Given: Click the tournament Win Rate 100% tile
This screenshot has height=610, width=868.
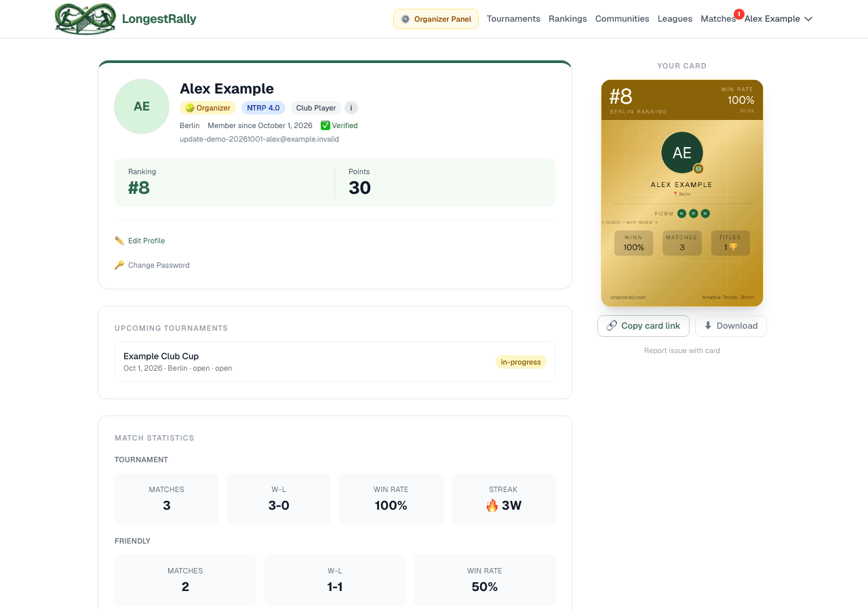Looking at the screenshot, I should [x=391, y=499].
